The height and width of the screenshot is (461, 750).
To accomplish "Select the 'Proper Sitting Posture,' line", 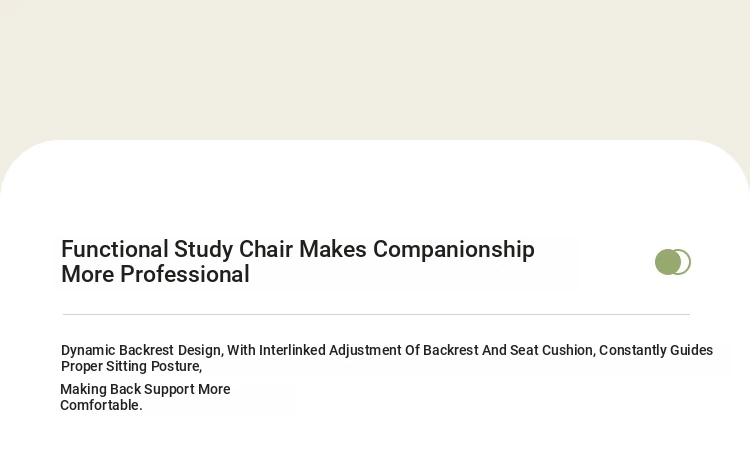I will (132, 366).
